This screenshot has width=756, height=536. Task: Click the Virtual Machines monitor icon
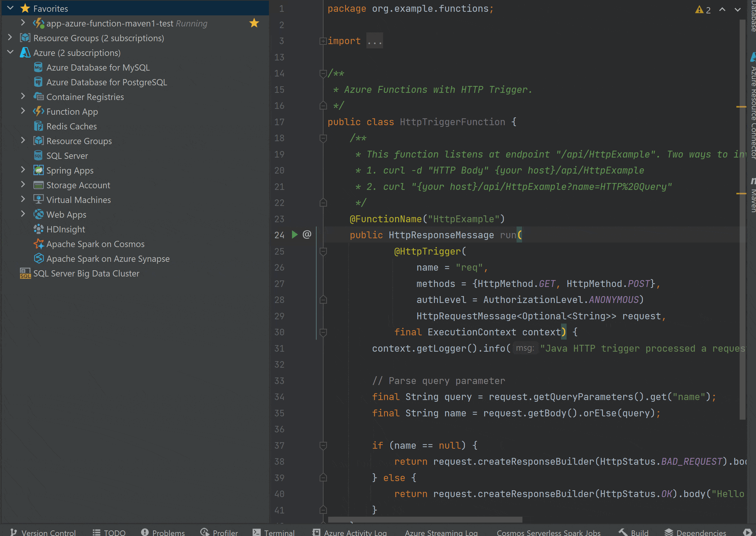(38, 199)
